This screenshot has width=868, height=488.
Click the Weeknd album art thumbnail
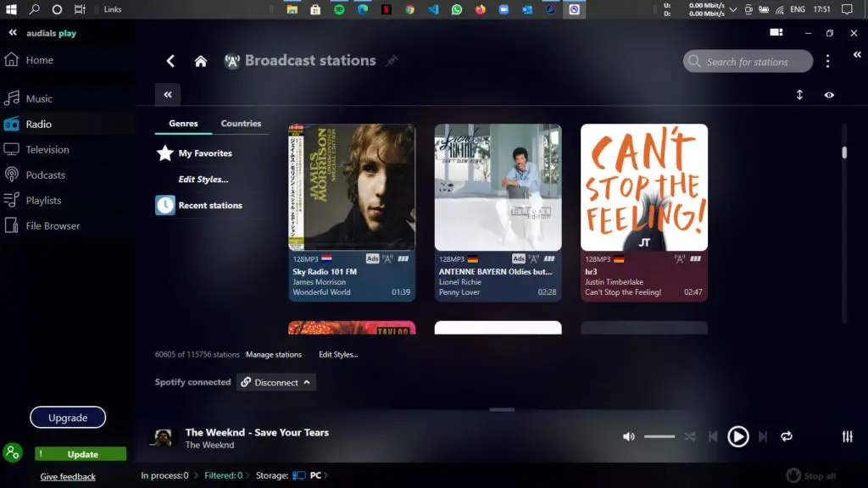[163, 438]
